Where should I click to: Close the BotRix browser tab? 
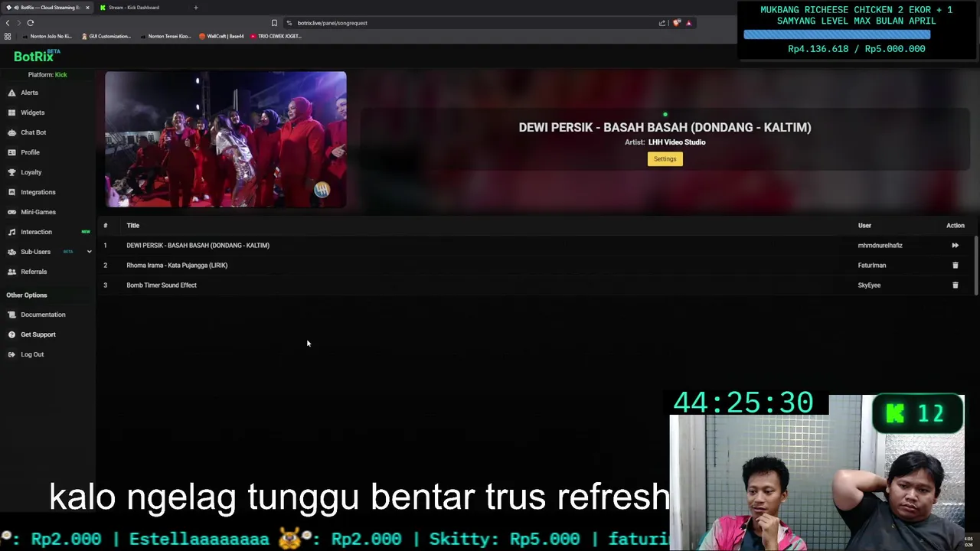[87, 8]
